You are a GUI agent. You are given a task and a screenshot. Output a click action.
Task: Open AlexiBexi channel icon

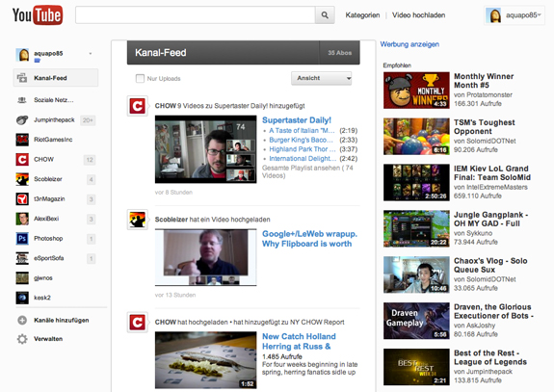pos(22,219)
